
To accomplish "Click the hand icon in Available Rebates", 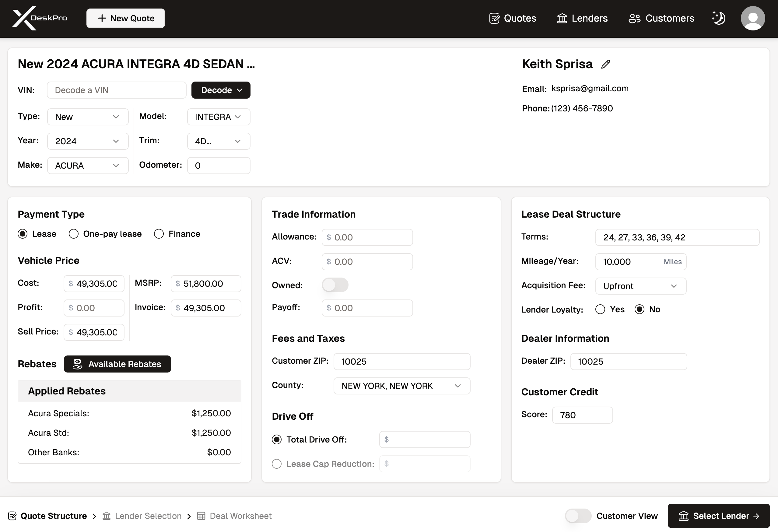I will pyautogui.click(x=77, y=364).
